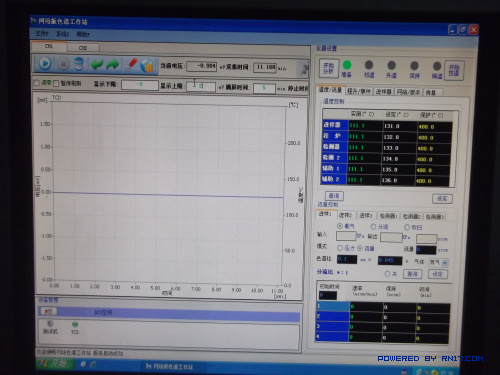Click the gray stop icon in toolbar

63,64
